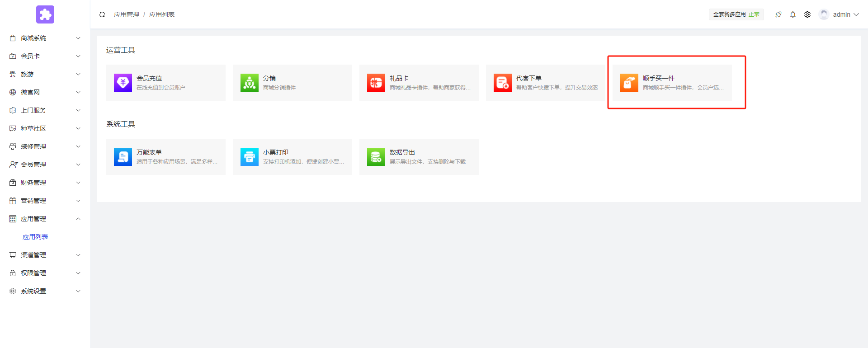The height and width of the screenshot is (348, 868).
Task: Expand the 微官网 chevron
Action: (x=78, y=92)
